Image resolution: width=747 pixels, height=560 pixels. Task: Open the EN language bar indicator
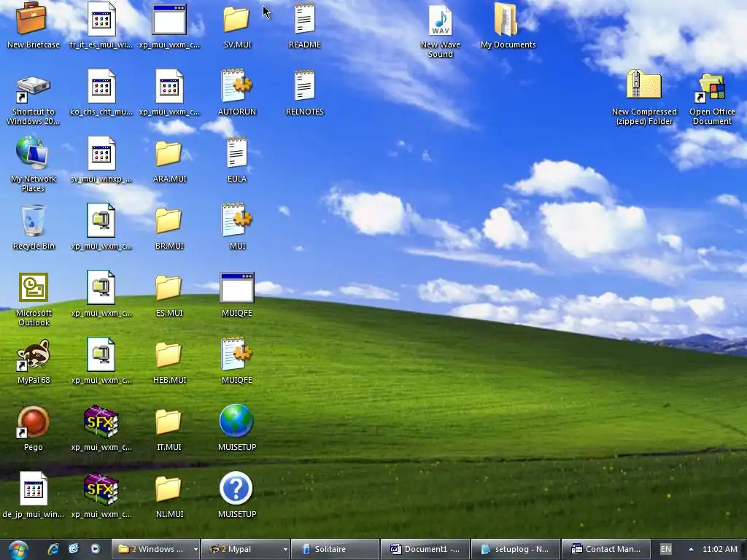tap(665, 550)
